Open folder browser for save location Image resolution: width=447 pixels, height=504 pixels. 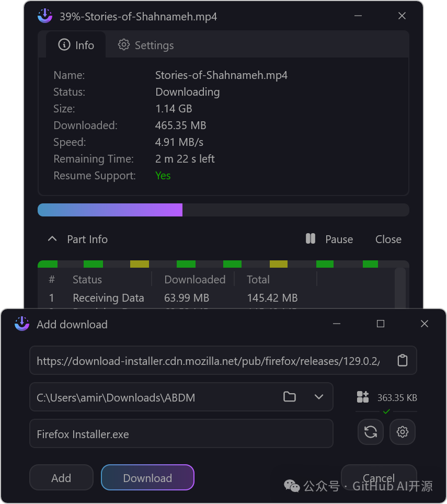pos(290,397)
